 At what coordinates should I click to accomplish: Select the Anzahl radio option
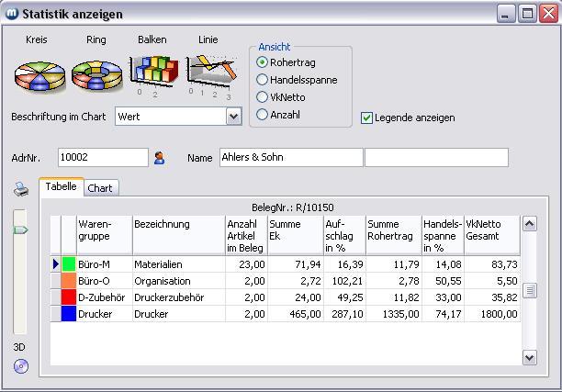click(263, 115)
